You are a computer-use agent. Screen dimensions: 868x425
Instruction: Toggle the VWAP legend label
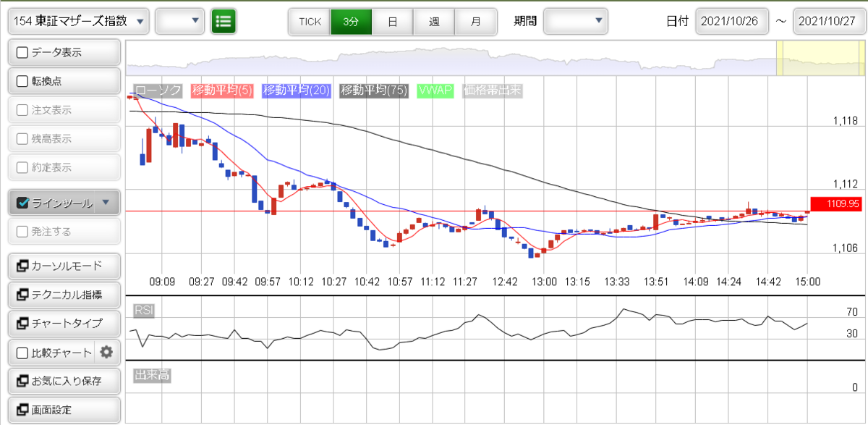[x=435, y=91]
